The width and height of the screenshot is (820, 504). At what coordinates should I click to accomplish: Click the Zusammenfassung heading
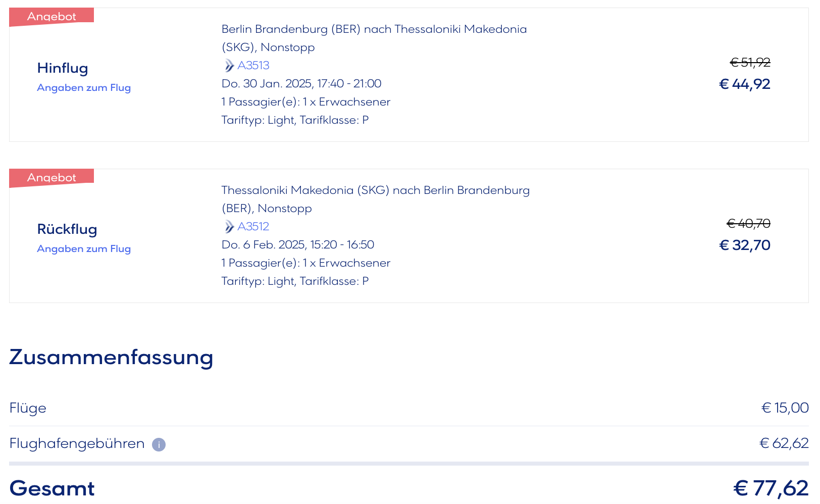111,357
